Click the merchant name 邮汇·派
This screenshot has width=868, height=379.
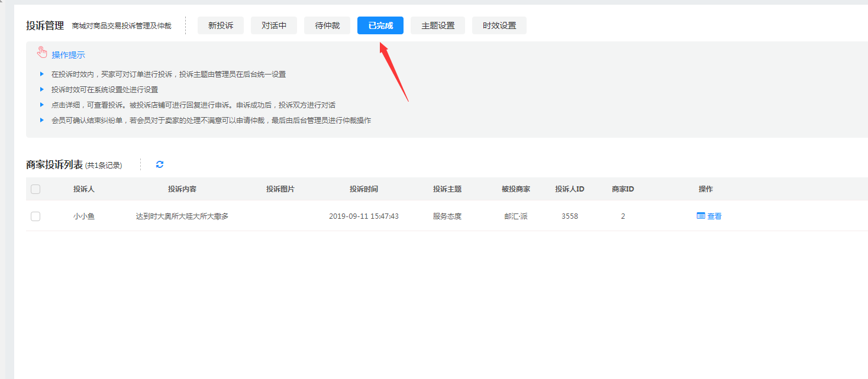pos(516,216)
